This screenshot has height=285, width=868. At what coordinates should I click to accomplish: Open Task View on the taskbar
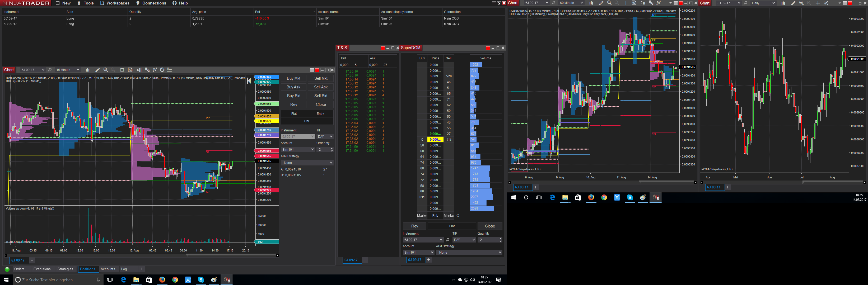[x=110, y=280]
